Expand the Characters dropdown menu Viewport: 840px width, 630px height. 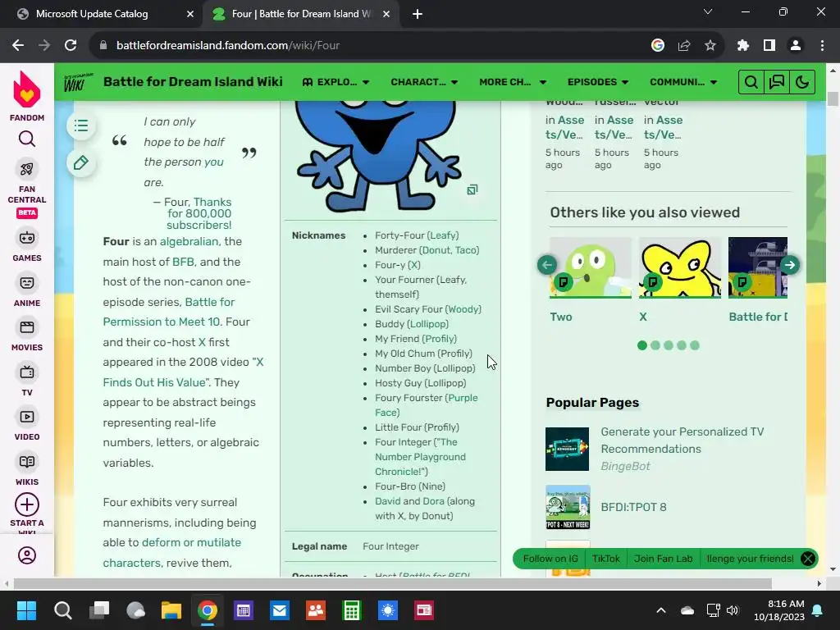pyautogui.click(x=424, y=82)
